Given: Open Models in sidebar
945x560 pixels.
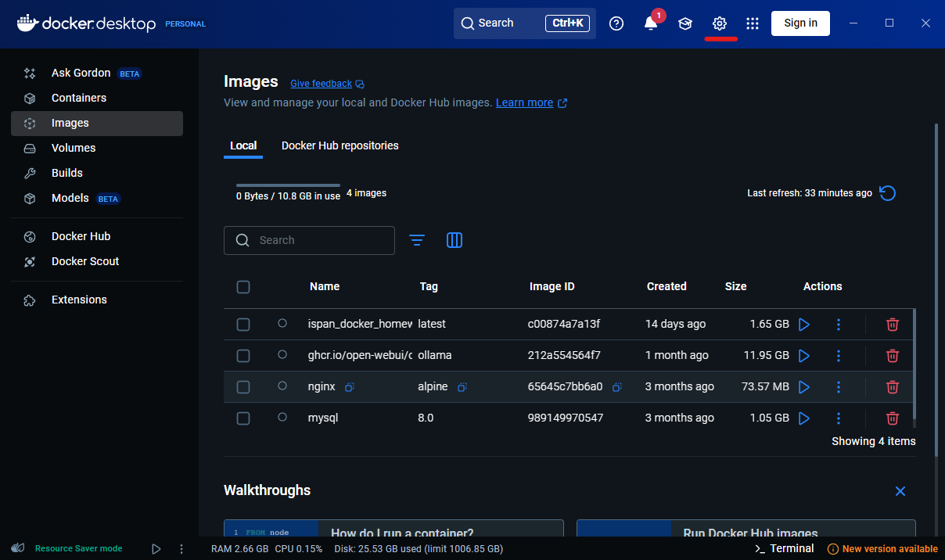Looking at the screenshot, I should [x=97, y=198].
